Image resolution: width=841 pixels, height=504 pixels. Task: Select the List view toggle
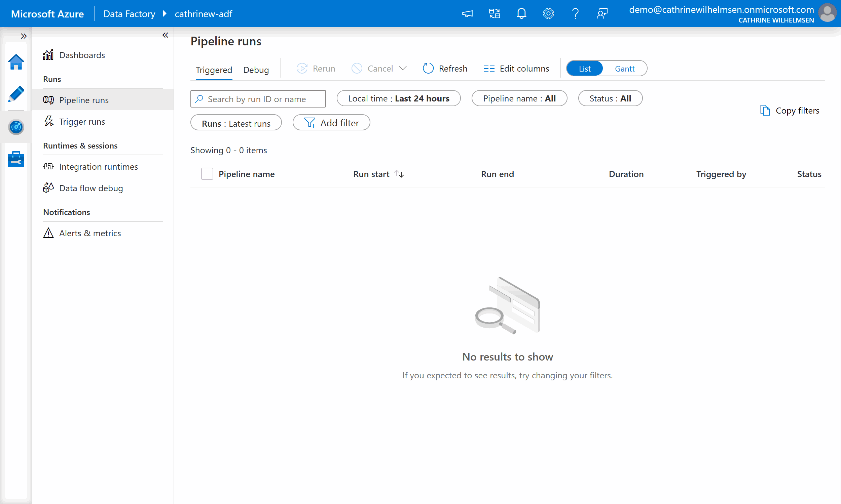(x=584, y=69)
